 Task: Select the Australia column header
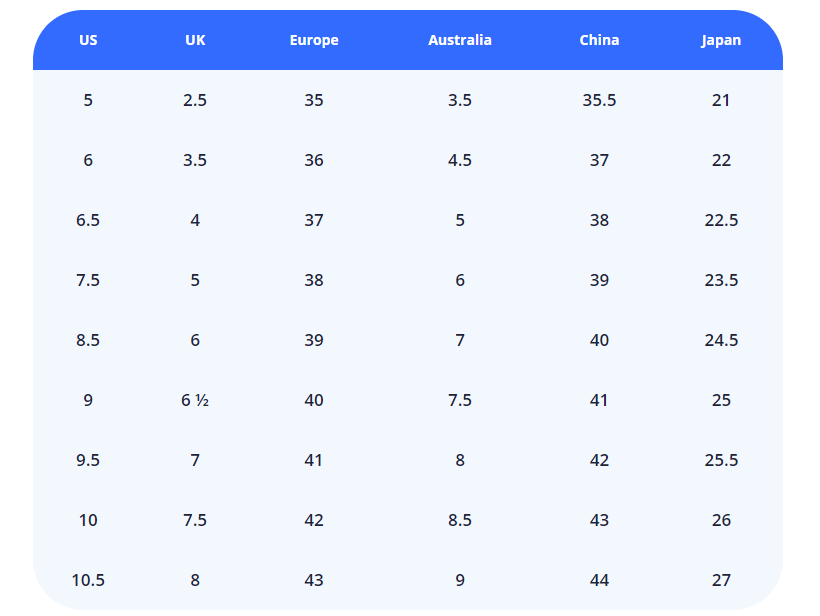[460, 41]
